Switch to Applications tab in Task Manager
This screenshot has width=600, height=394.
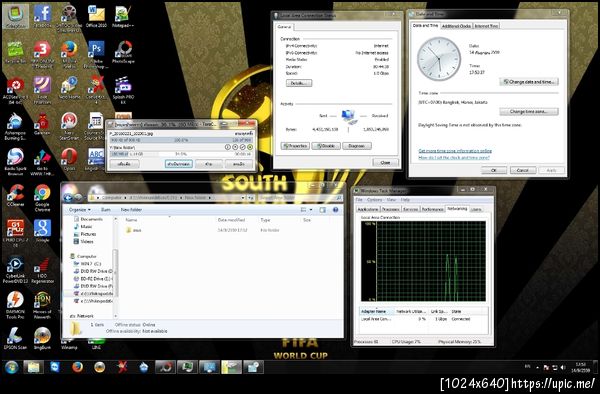point(368,209)
